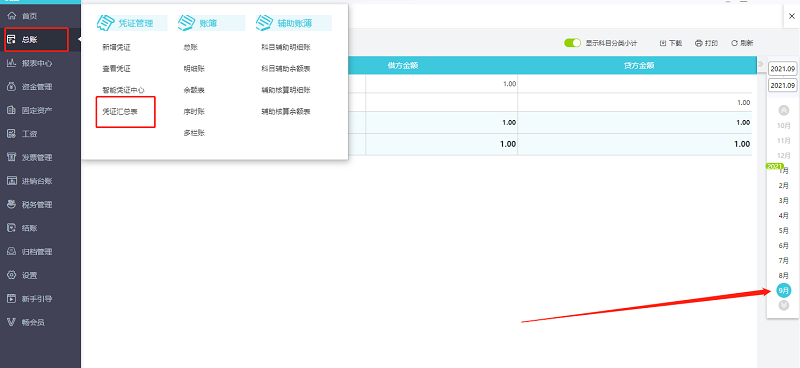This screenshot has height=368, width=800.
Task: Open 智能凭证中心 from the menu
Action: 123,90
